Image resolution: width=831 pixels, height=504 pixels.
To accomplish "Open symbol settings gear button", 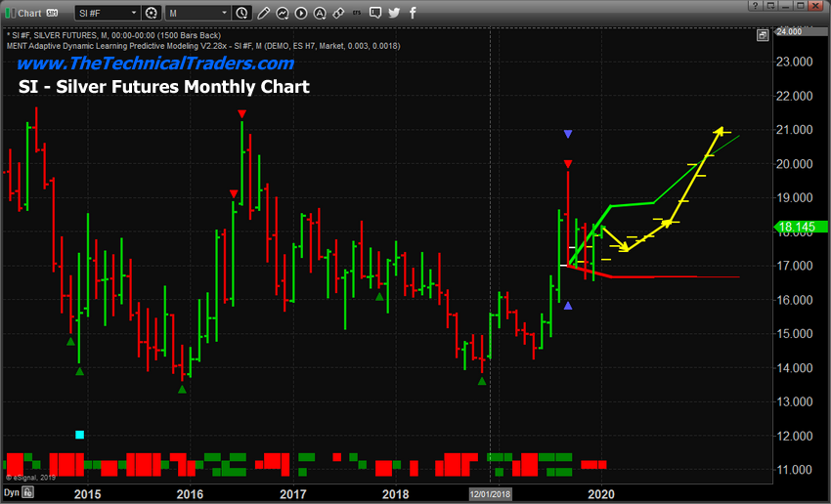I will pyautogui.click(x=151, y=13).
